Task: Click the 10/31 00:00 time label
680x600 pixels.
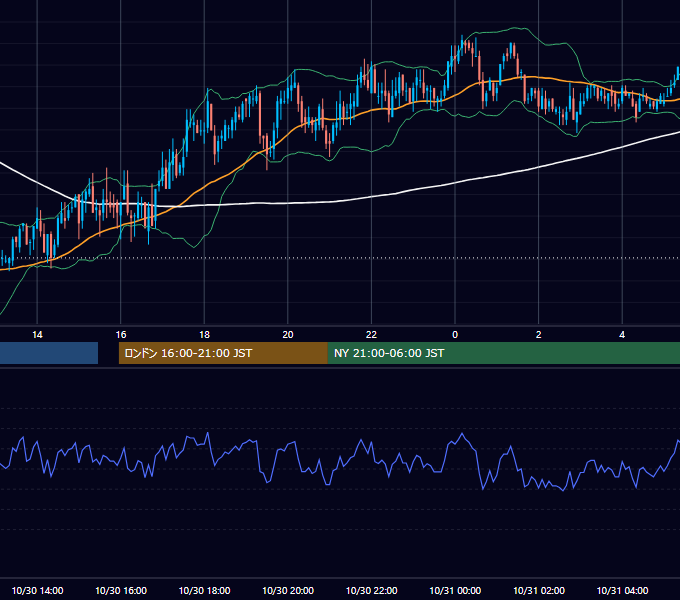Action: click(455, 590)
